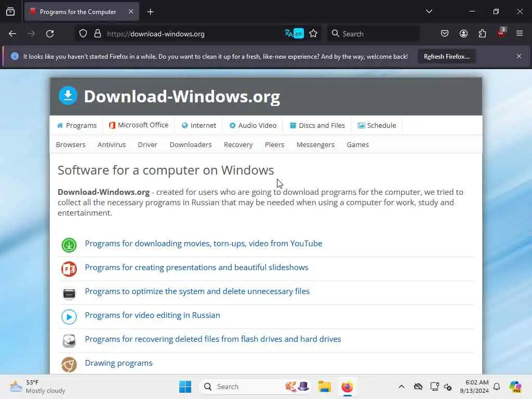This screenshot has height=399, width=532.
Task: Expand the list all tabs chevron
Action: tap(429, 11)
